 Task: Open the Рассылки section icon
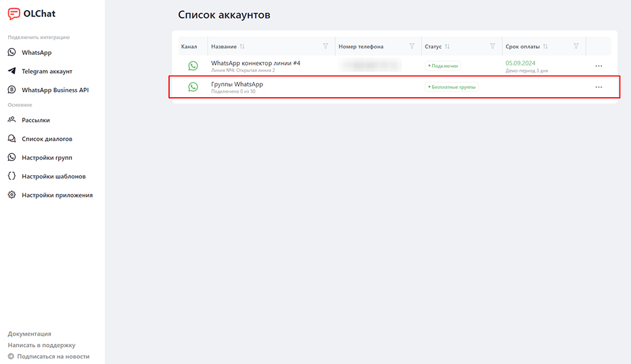pyautogui.click(x=11, y=120)
